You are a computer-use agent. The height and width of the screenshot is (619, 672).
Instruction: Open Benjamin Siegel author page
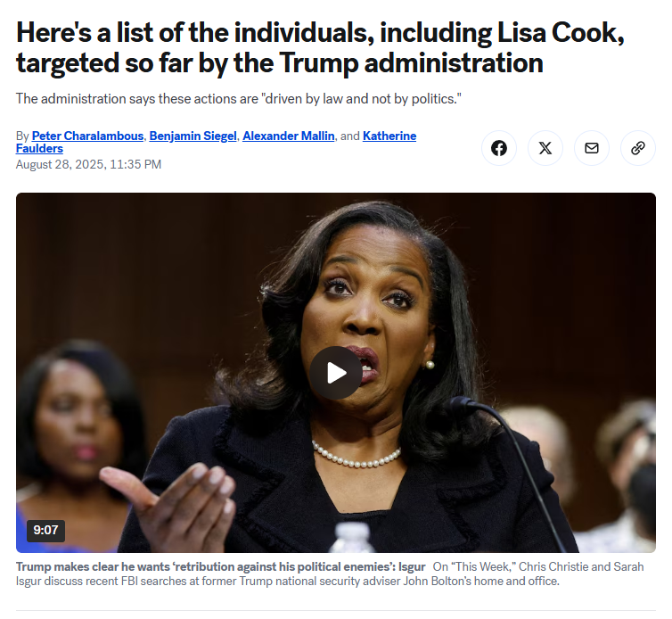(193, 136)
